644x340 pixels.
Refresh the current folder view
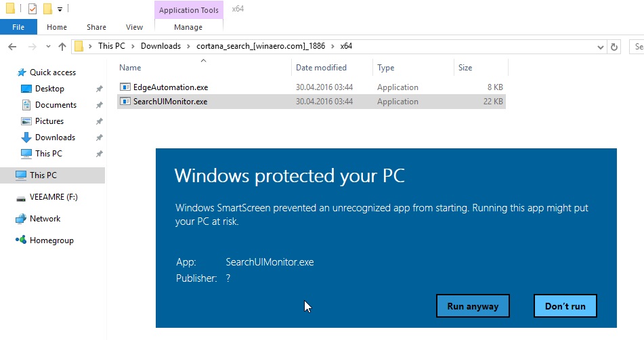coord(614,47)
